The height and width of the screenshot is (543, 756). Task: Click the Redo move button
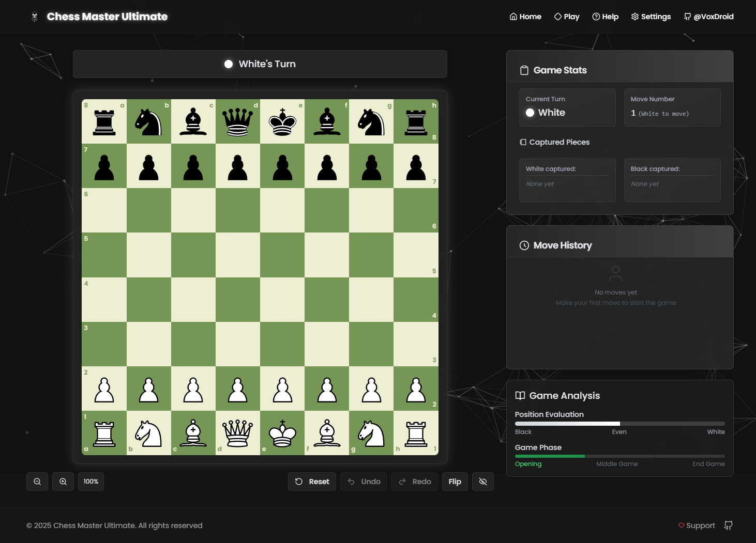(x=414, y=481)
